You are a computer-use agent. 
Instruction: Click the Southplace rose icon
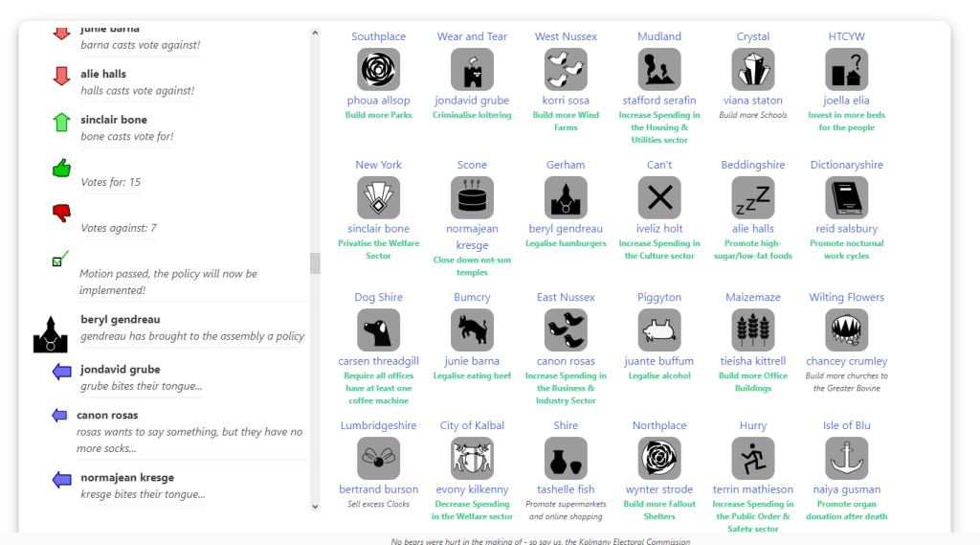[378, 69]
